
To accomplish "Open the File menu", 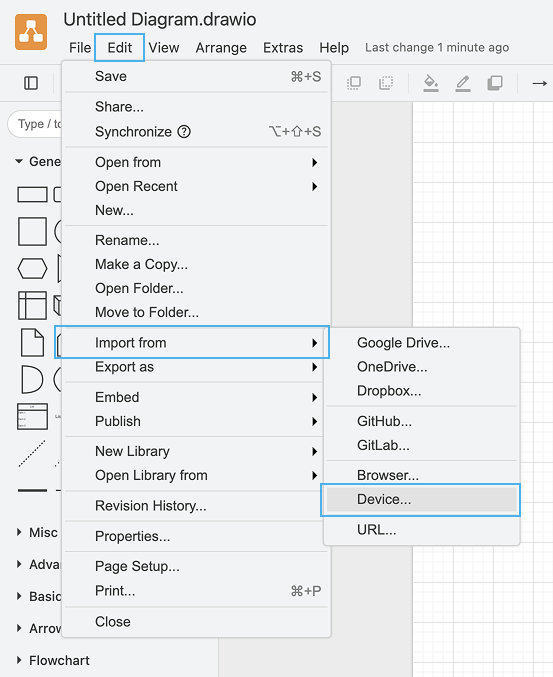I will (x=80, y=47).
